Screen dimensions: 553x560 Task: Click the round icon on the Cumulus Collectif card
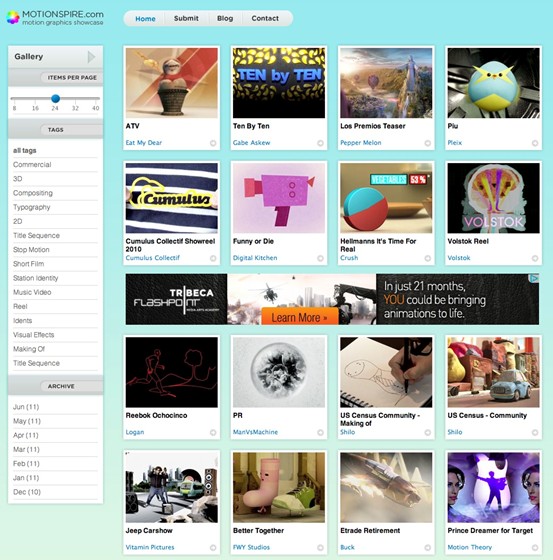click(213, 258)
